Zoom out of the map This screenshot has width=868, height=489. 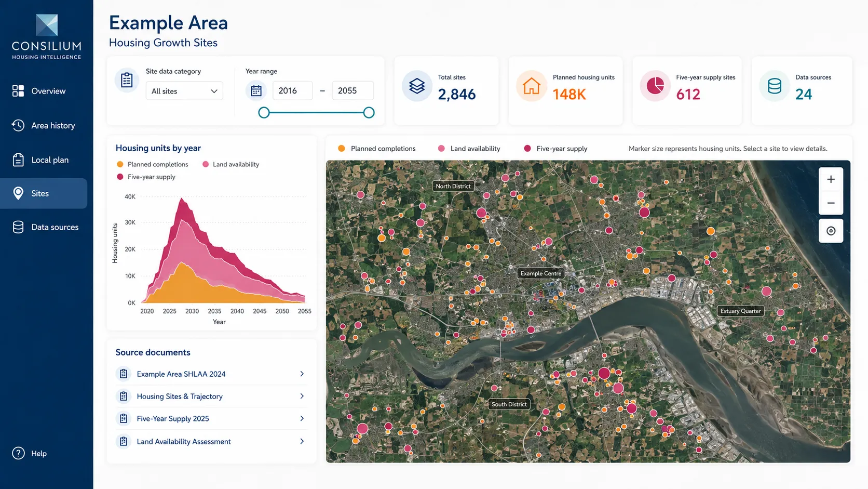[x=831, y=203]
